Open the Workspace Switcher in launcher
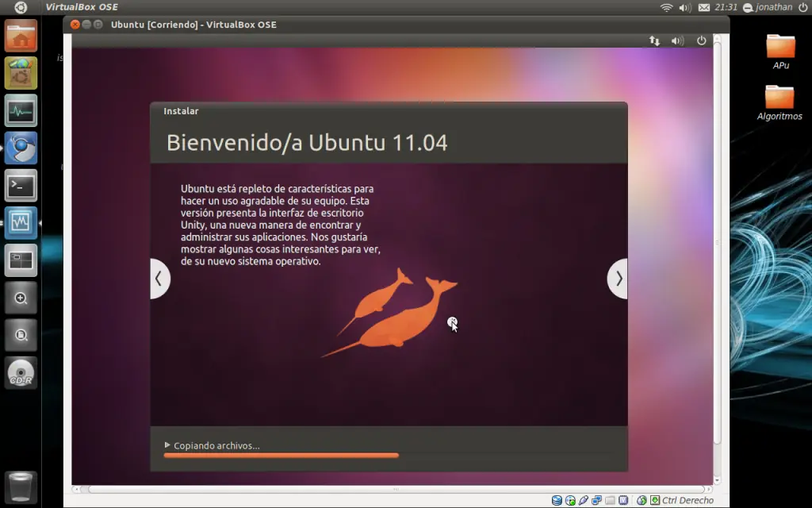Image resolution: width=812 pixels, height=508 pixels. tap(21, 260)
